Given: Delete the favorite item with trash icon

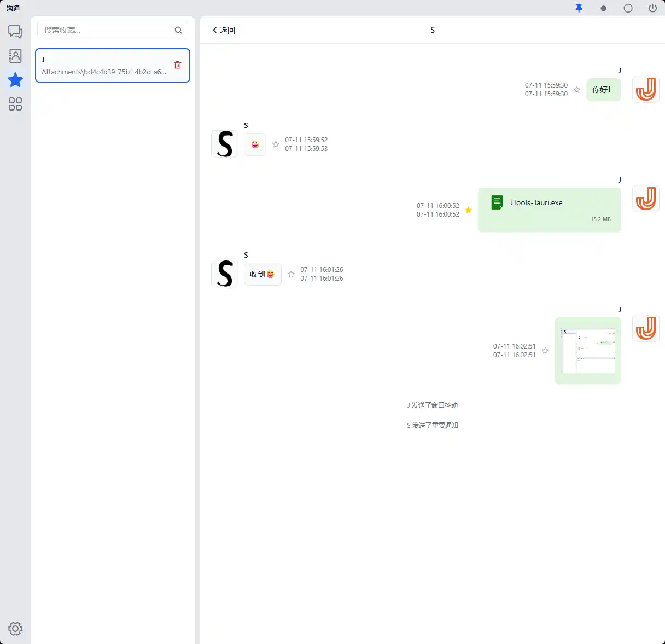Looking at the screenshot, I should 178,65.
